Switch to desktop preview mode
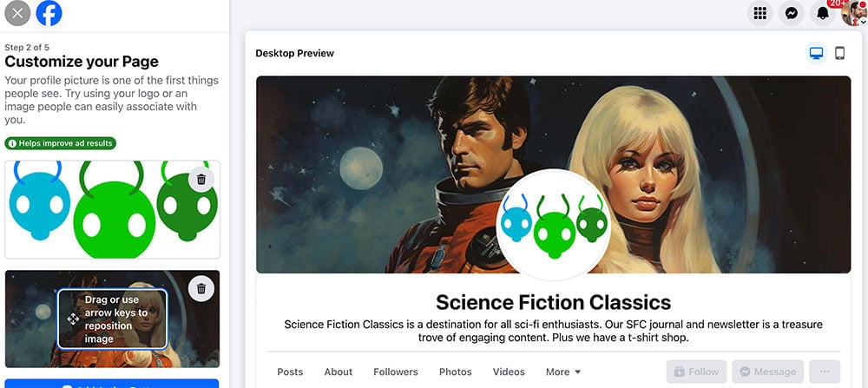Screen dimensions: 868x388 coord(816,54)
